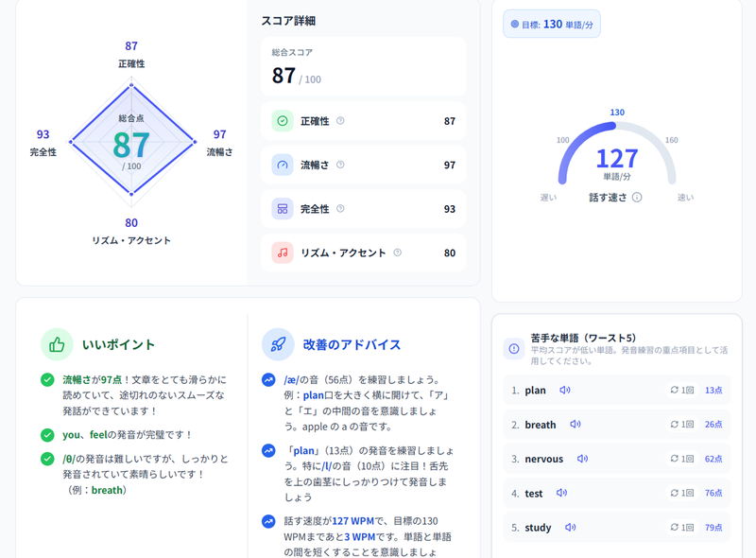Viewport: 756px width, 558px height.
Task: Click the red music-note icon beside リズム・アクセント
Action: click(x=281, y=252)
